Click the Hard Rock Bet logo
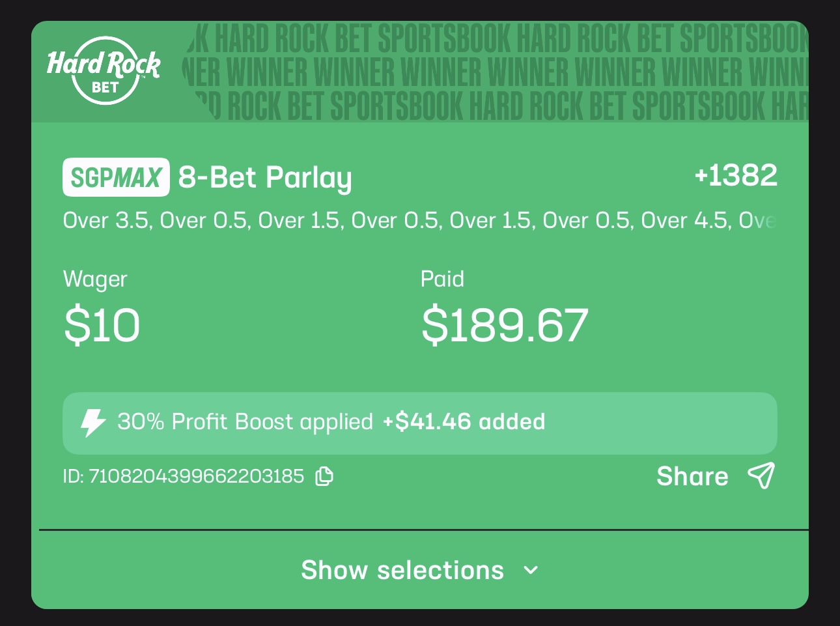 pyautogui.click(x=104, y=70)
